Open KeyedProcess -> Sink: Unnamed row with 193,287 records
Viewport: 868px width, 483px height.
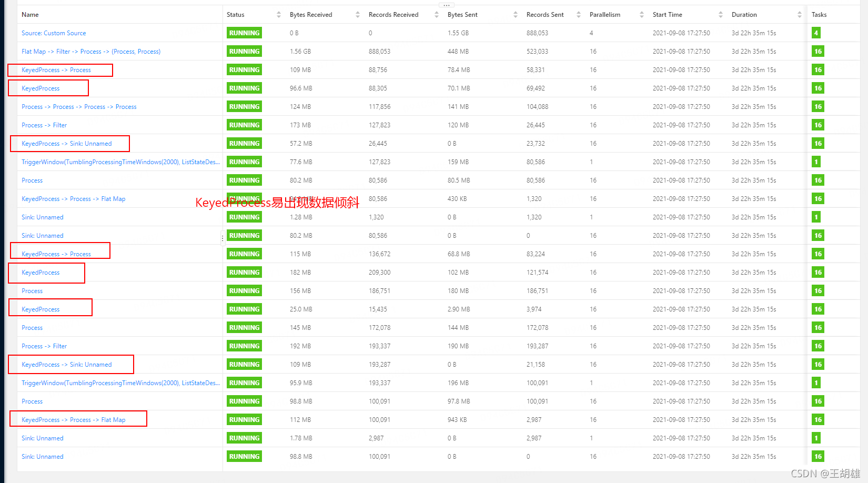tap(67, 365)
